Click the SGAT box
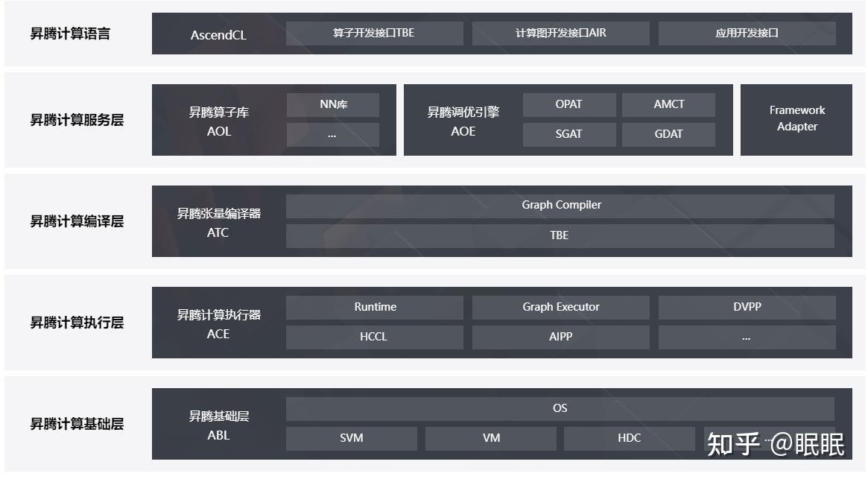Screen dimensions: 868x482 [568, 134]
